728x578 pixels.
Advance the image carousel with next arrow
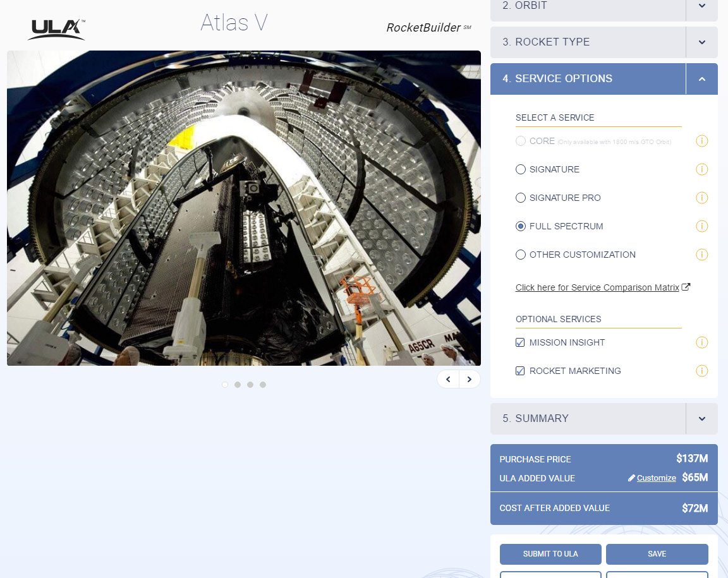[469, 379]
